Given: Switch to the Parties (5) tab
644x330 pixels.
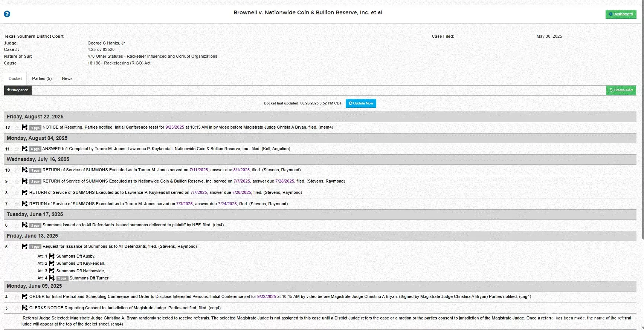Looking at the screenshot, I should click(x=42, y=78).
